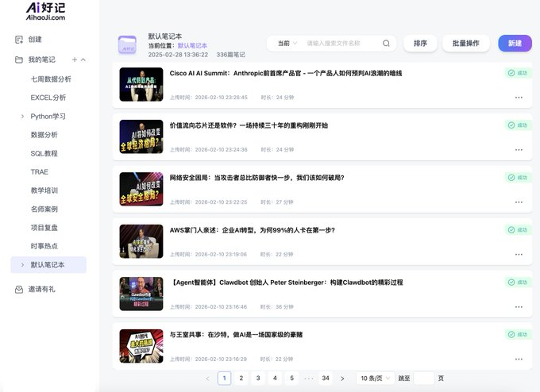540x392 pixels.
Task: Expand the Python学习 folder
Action: [22, 117]
